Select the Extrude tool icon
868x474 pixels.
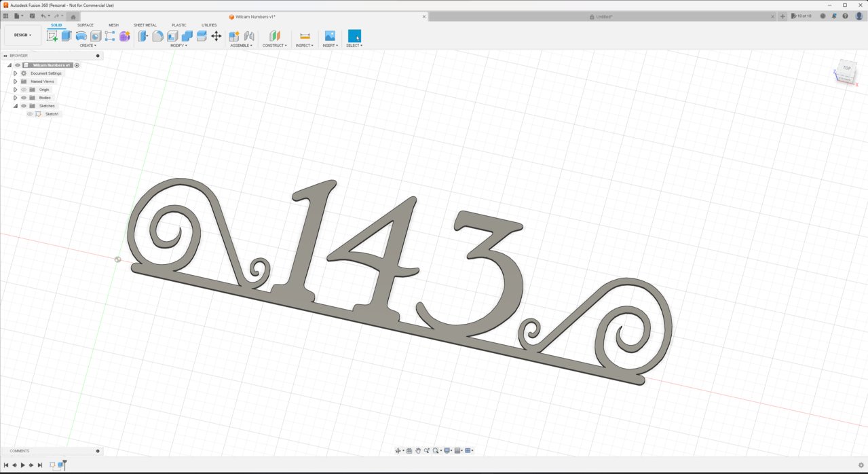tap(67, 36)
